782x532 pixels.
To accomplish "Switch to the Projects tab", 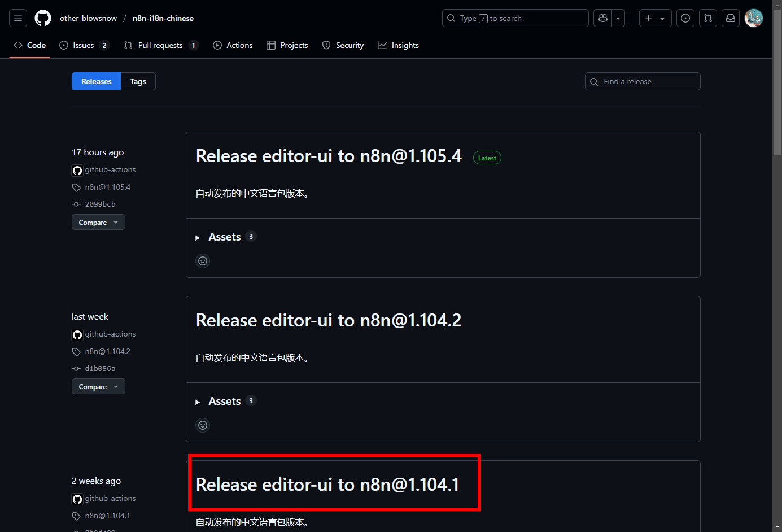I will click(x=287, y=45).
